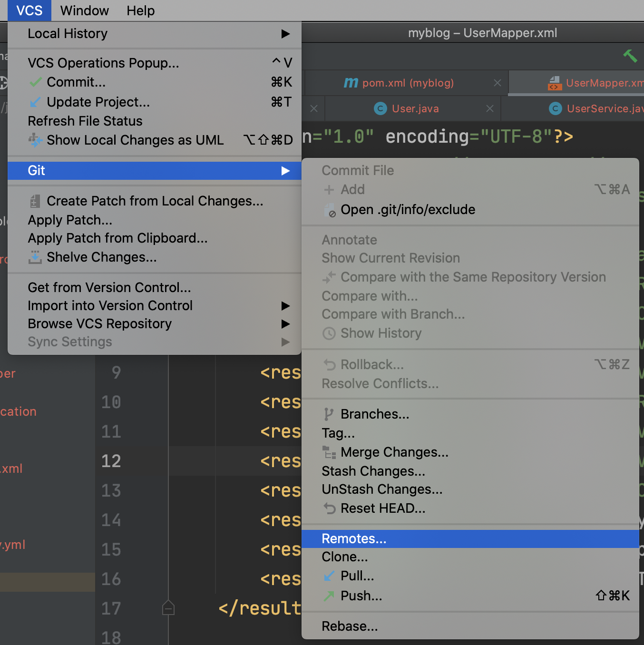Choose Apply Patch... menu item

[x=155, y=220]
